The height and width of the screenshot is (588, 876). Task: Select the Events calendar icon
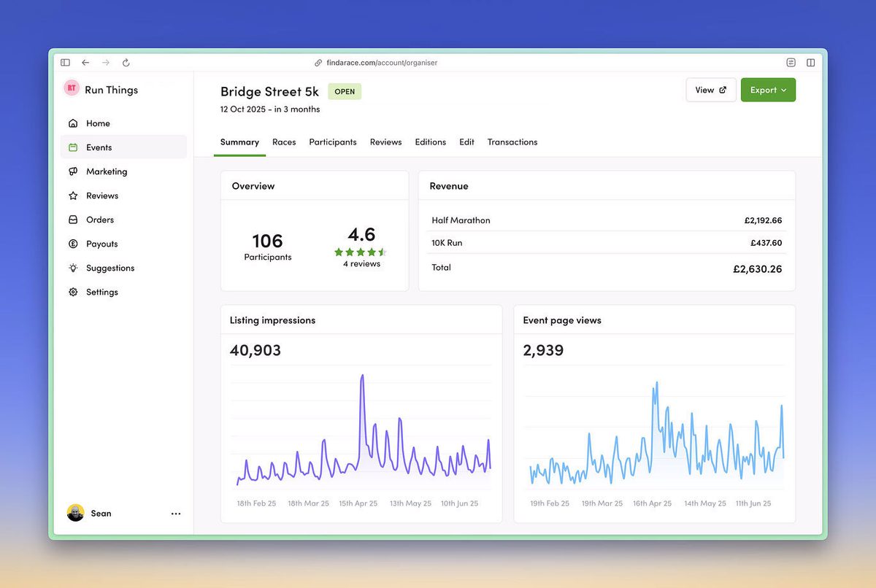[x=73, y=147]
